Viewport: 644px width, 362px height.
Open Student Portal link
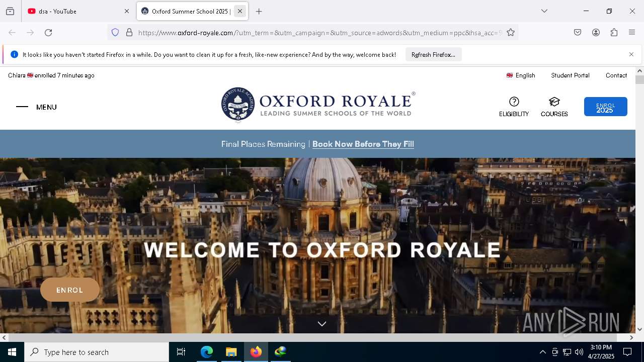[x=570, y=75]
